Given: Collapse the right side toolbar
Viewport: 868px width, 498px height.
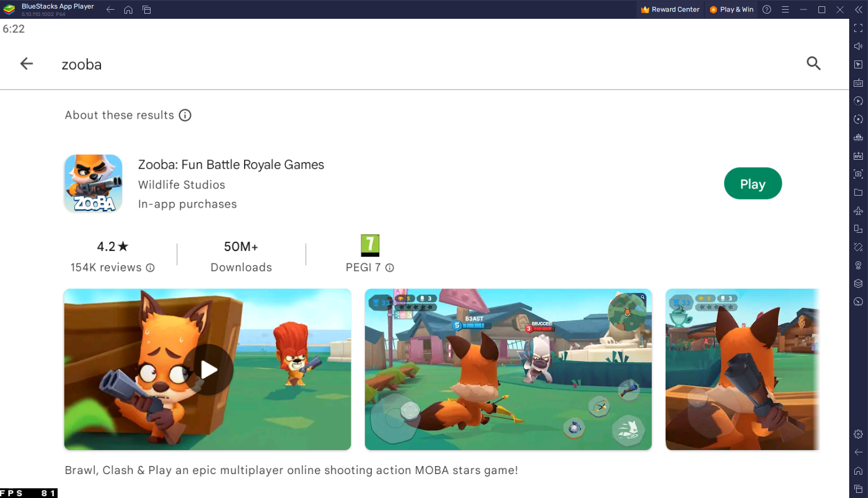Looking at the screenshot, I should coord(858,10).
